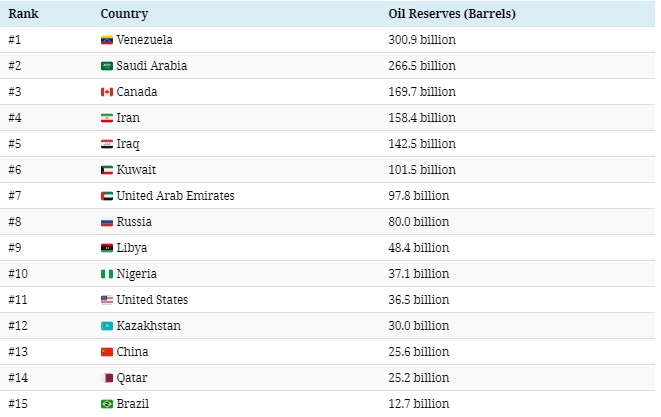Click the Kazakhstan flag icon
This screenshot has height=417, width=661.
[107, 326]
